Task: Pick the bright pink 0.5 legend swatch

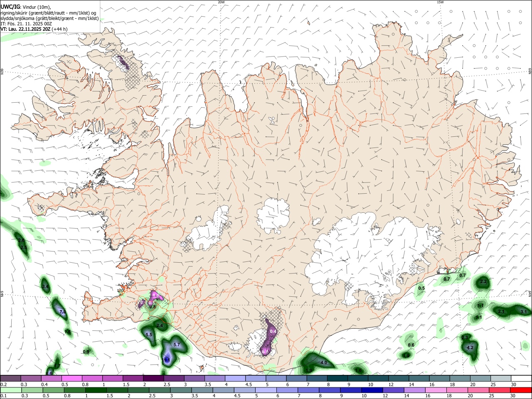Action: 71,379
